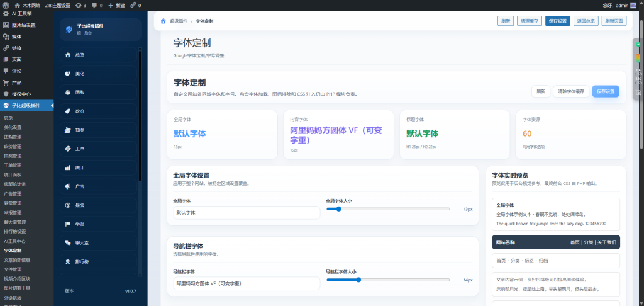
Task: Select 美化 in plugin navigation
Action: coord(98,74)
